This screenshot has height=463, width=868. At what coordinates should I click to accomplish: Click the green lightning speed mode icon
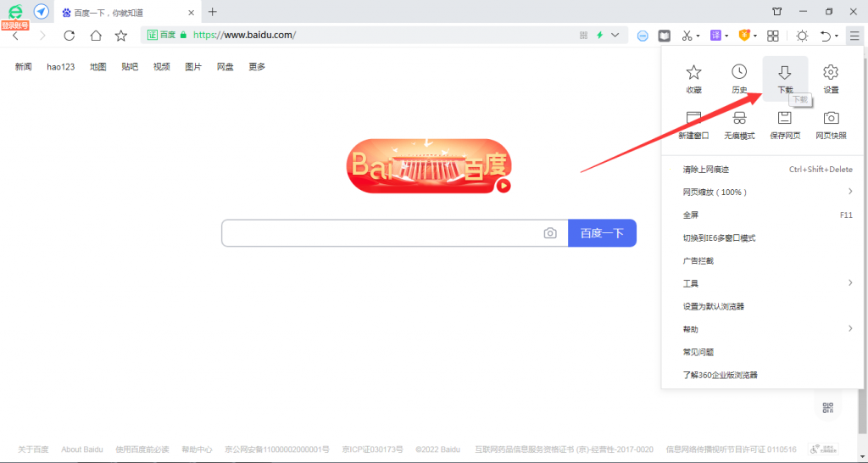coord(599,36)
